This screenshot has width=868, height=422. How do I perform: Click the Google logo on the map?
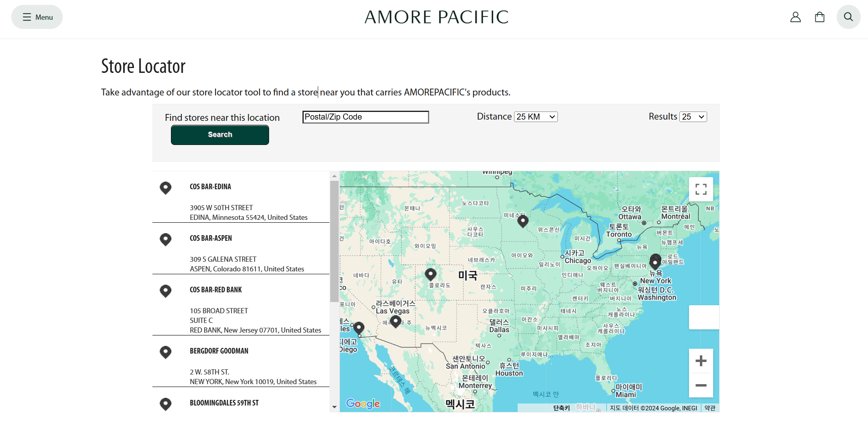[363, 403]
